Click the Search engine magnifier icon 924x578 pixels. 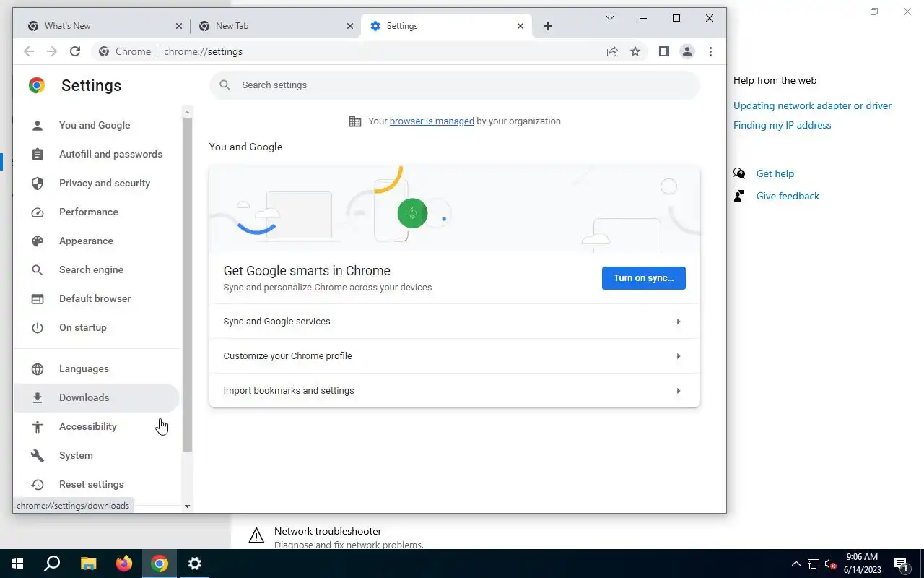coord(38,269)
